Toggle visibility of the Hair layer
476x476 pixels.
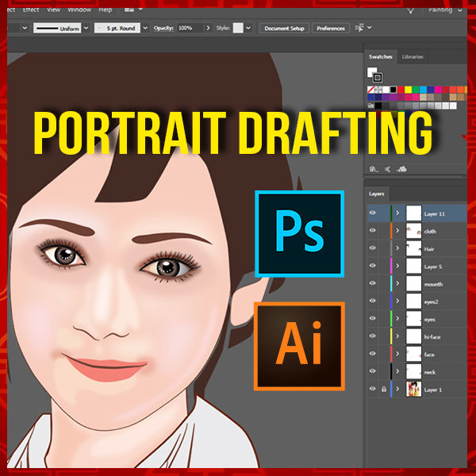(x=373, y=248)
